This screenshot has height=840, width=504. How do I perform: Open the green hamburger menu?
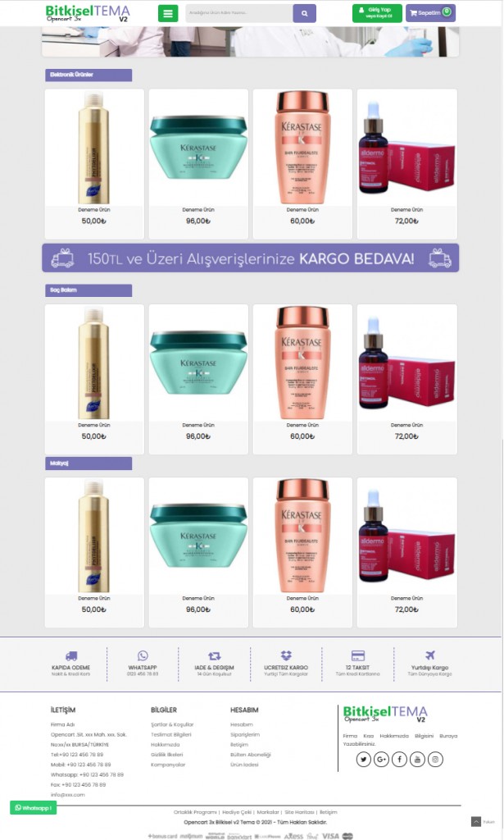(x=168, y=13)
